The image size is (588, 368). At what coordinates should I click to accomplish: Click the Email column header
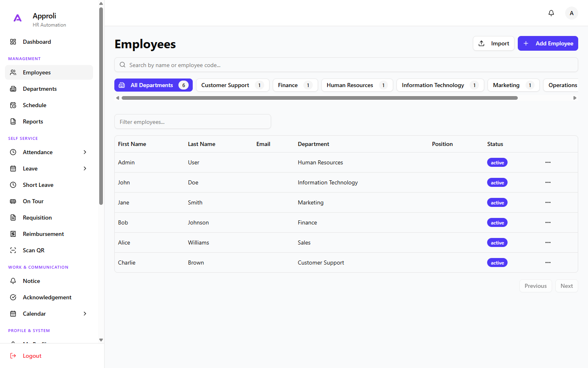pyautogui.click(x=263, y=144)
